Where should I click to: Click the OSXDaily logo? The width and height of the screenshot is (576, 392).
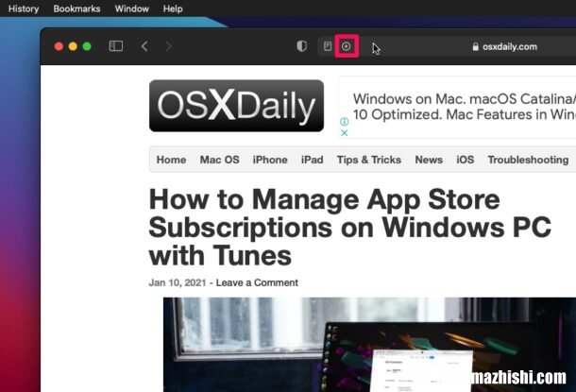tap(236, 106)
